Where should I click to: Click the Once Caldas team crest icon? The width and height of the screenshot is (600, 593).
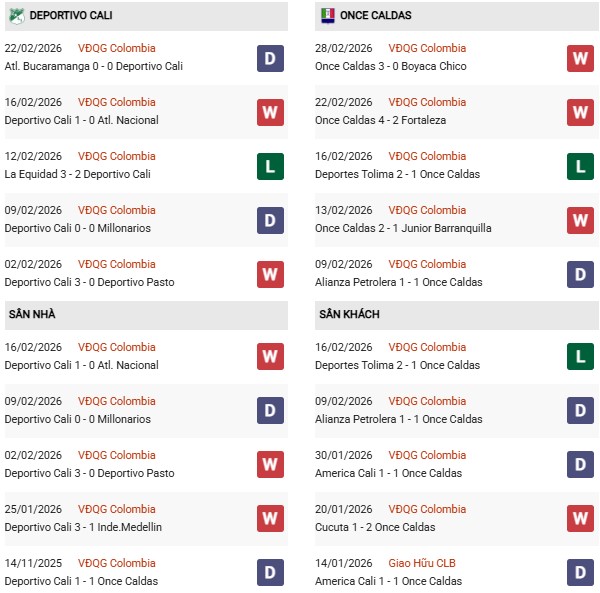pyautogui.click(x=327, y=15)
